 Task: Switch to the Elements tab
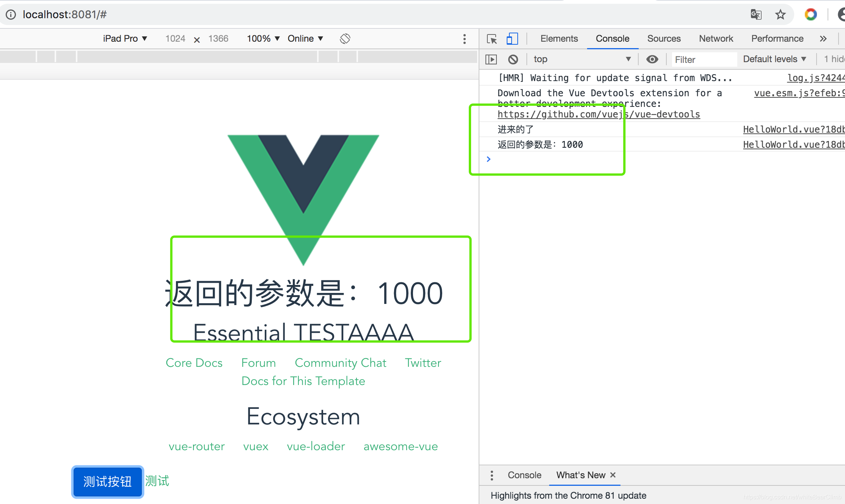[x=559, y=39]
